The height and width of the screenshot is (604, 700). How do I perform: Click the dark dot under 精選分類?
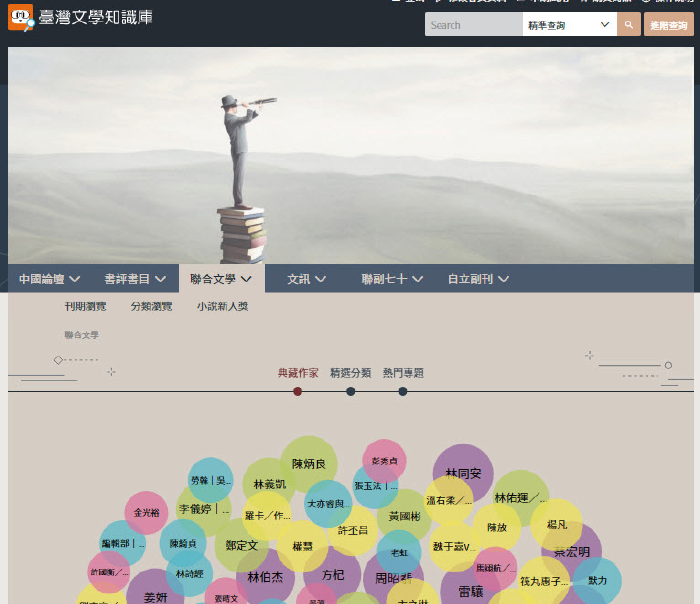350,391
